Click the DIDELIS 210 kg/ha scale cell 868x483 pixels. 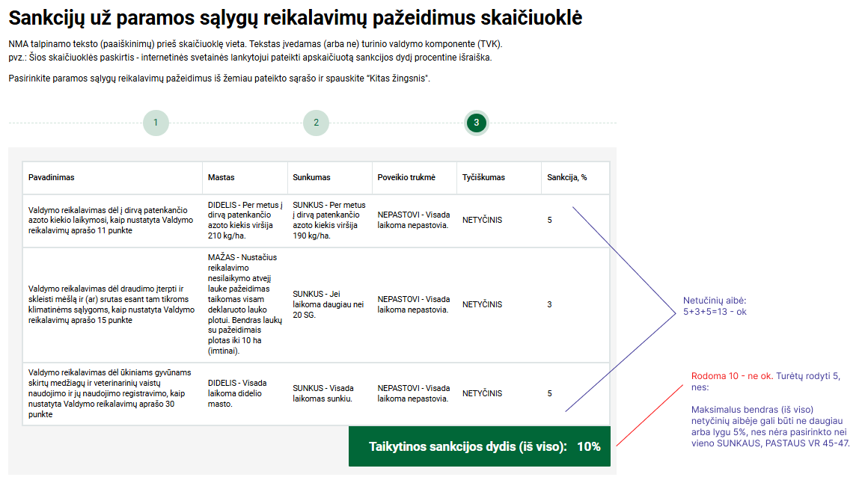coord(245,221)
